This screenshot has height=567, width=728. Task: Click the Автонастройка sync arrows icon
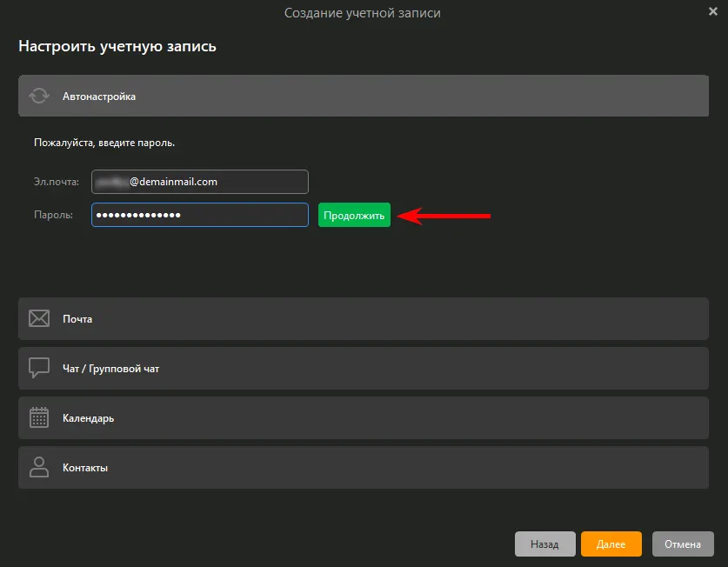(x=39, y=97)
